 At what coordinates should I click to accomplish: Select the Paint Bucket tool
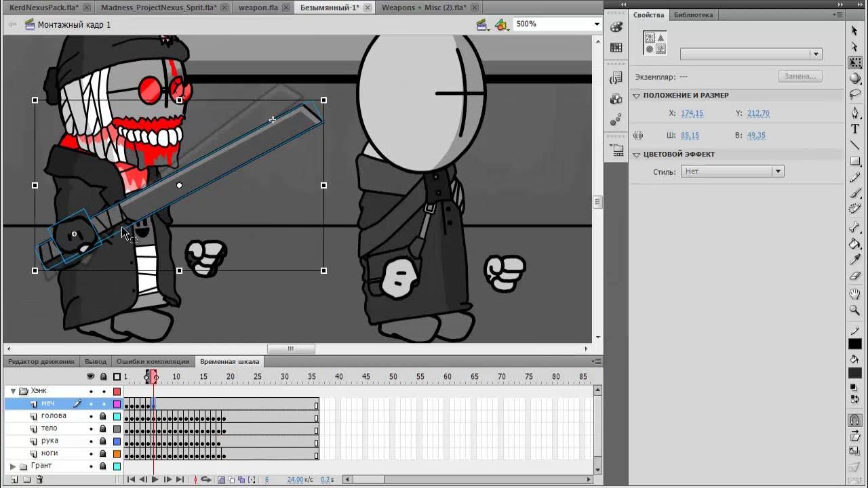click(854, 244)
